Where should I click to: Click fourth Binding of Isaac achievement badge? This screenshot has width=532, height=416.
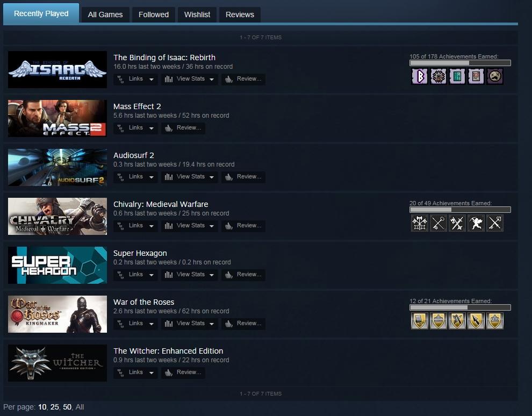point(476,76)
